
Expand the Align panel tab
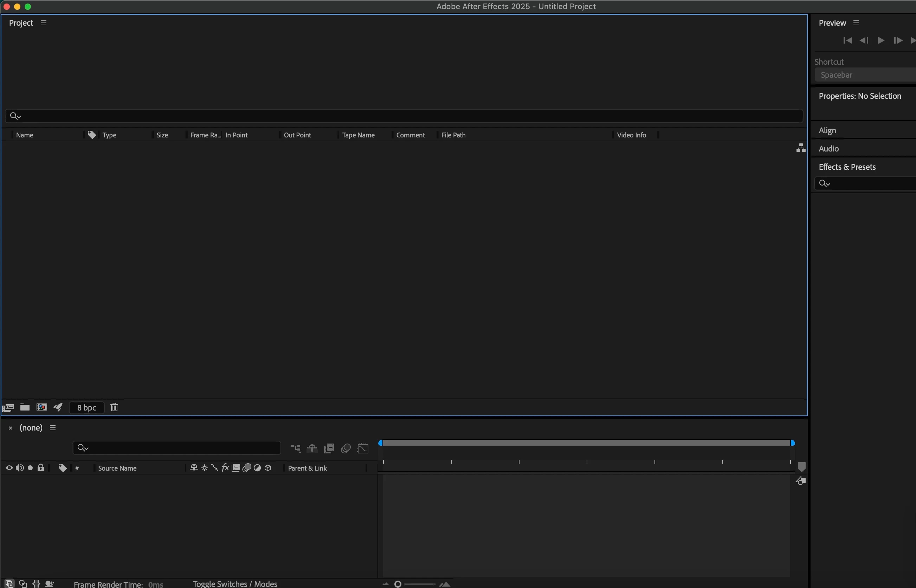827,131
